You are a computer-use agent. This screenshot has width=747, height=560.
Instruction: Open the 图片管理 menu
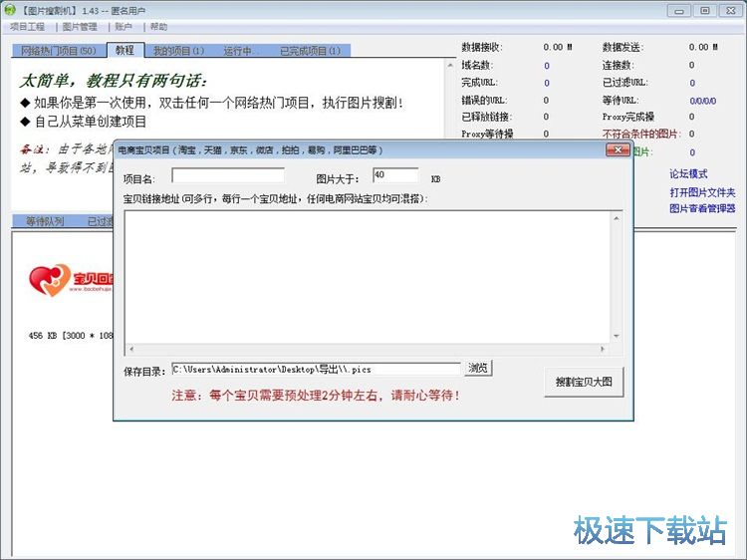pos(80,27)
